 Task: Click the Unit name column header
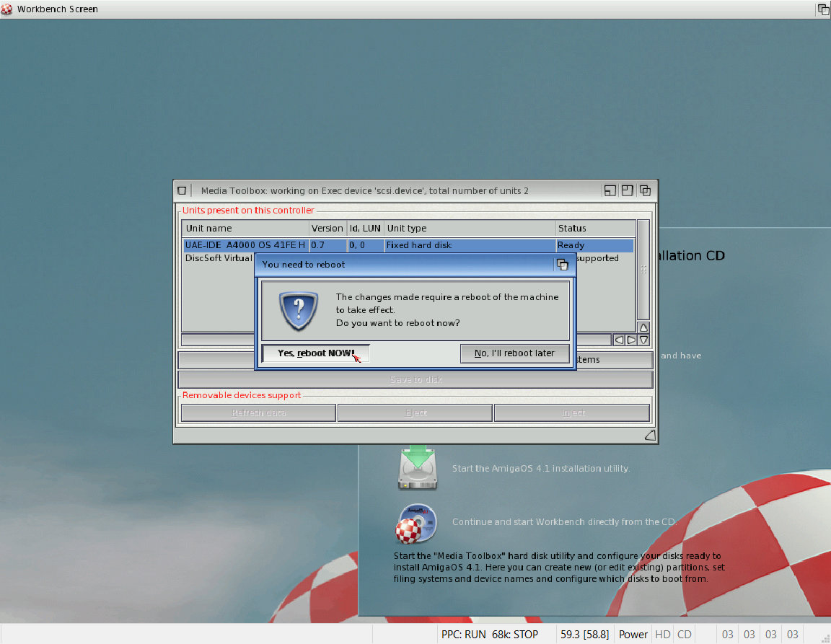[x=245, y=229]
